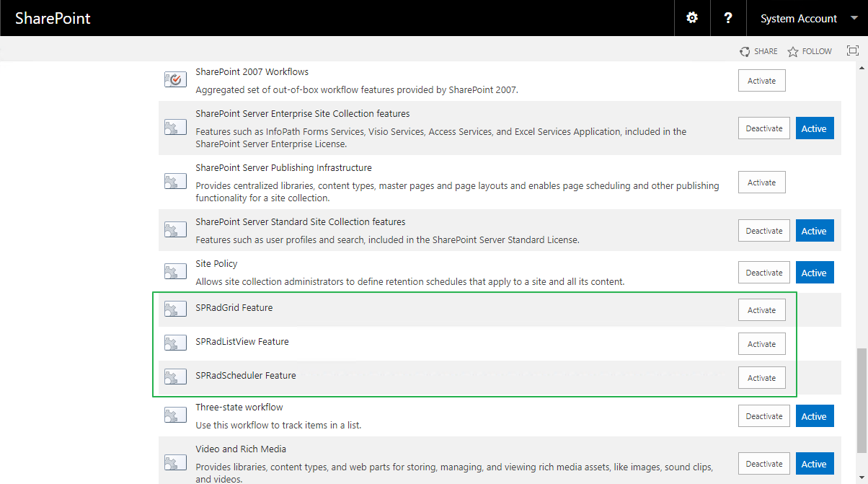Deactivate SharePoint Server Enterprise Site Collection features
The image size is (868, 484).
point(764,128)
